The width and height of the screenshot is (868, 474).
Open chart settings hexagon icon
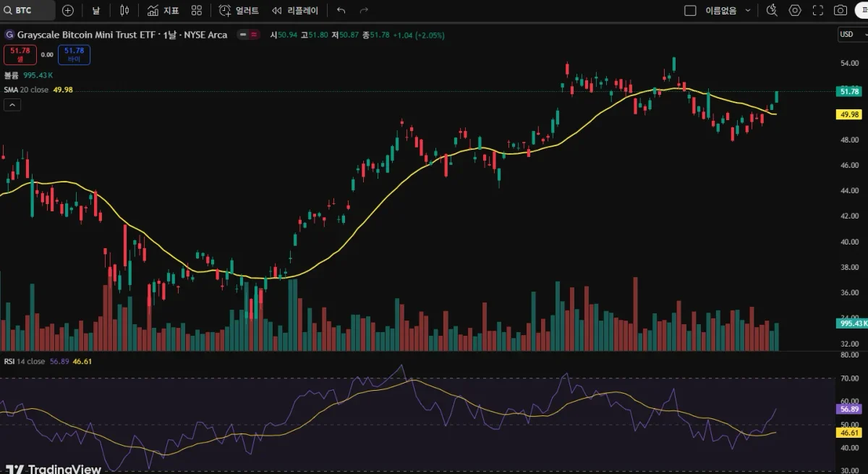click(795, 11)
